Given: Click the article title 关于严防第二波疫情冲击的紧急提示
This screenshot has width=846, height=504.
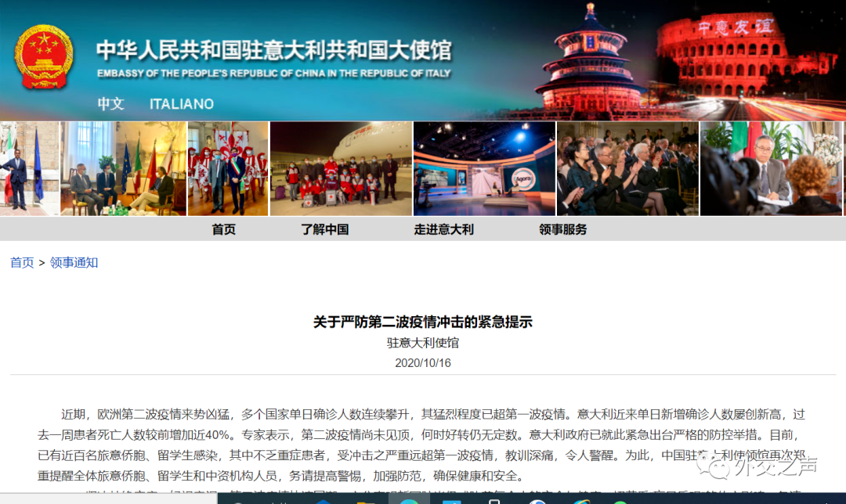Looking at the screenshot, I should pos(422,322).
